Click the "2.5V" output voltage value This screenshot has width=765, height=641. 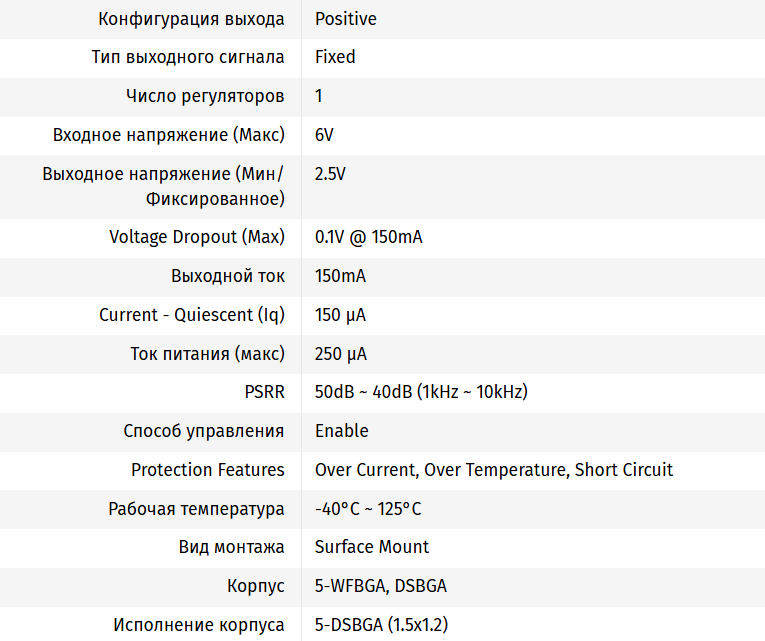pos(330,174)
